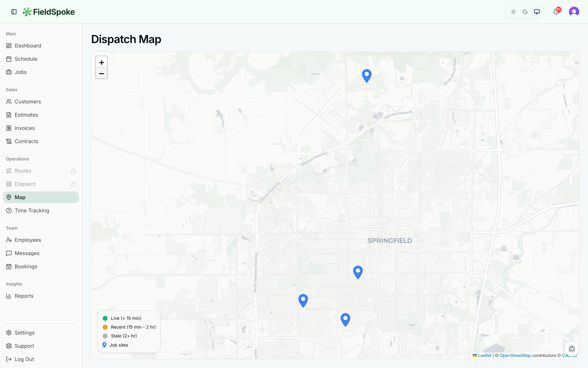Click the Employees user-cog icon
Screen dimensions: 588x368
(x=9, y=240)
